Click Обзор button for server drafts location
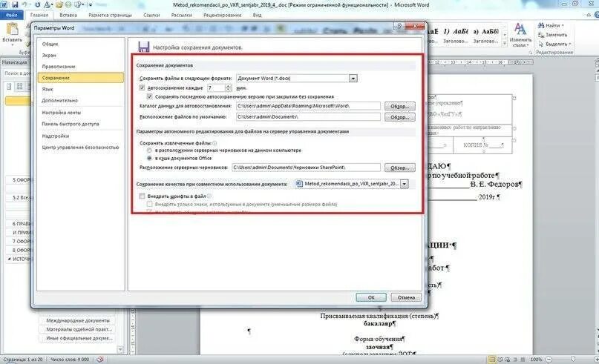The width and height of the screenshot is (599, 364). 399,168
